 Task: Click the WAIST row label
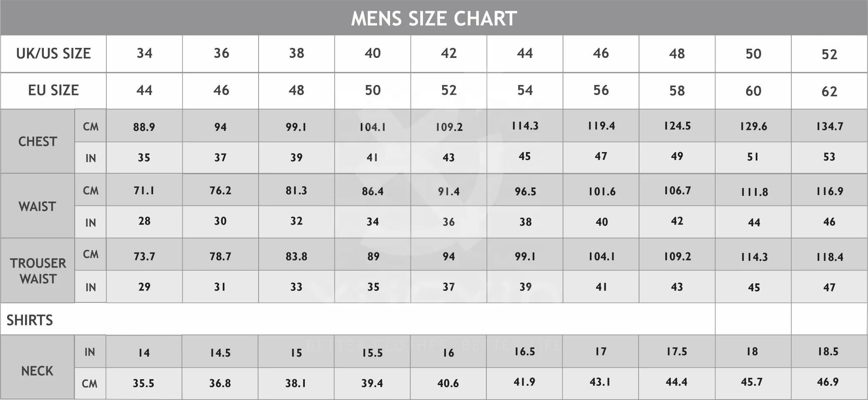(37, 207)
